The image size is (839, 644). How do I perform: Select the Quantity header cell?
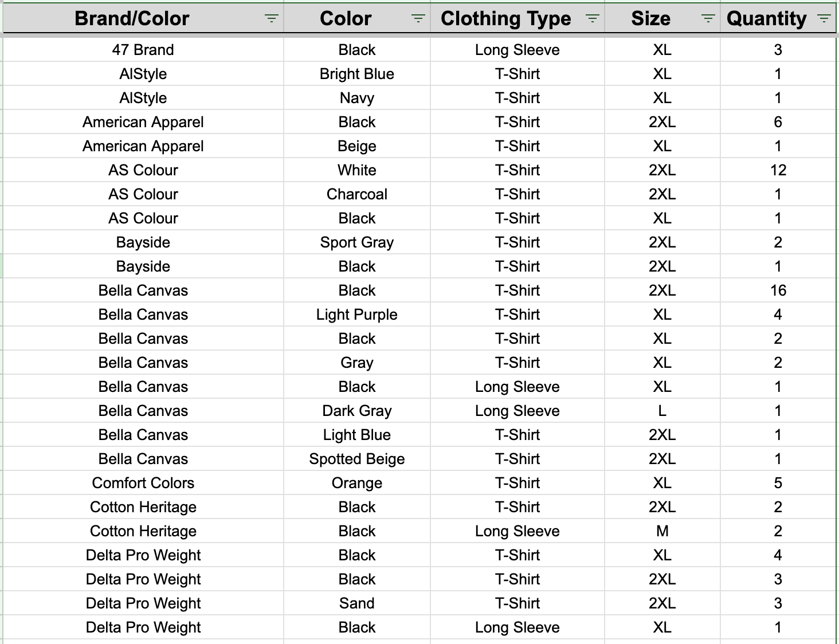point(778,18)
